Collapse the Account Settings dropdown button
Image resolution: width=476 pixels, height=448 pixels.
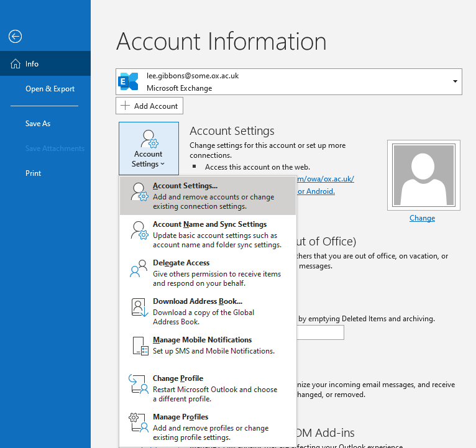149,149
